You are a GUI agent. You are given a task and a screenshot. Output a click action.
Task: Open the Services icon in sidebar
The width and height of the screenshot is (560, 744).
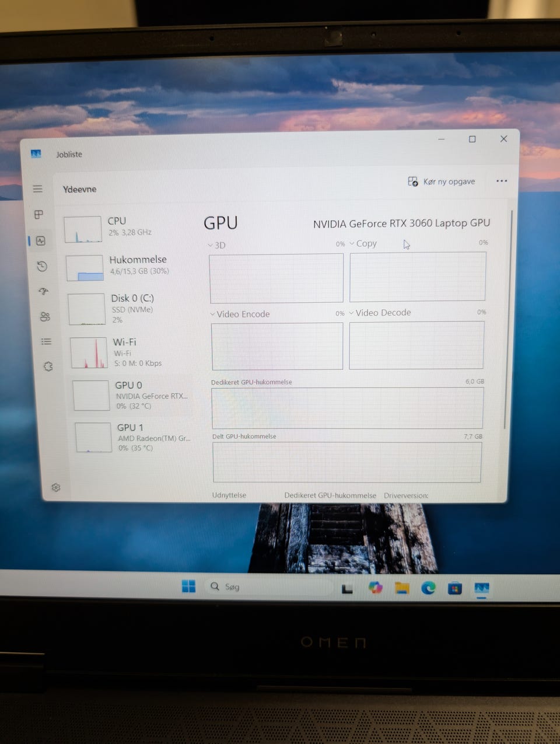[48, 366]
